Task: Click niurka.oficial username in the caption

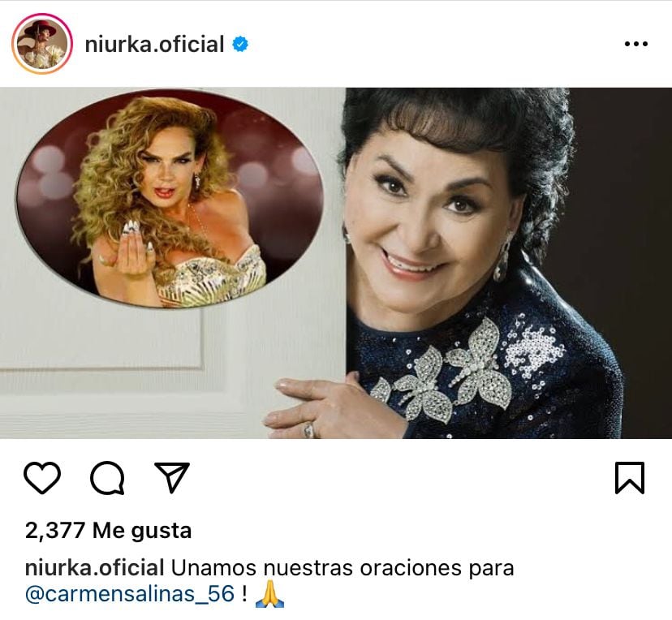Action: [95, 568]
